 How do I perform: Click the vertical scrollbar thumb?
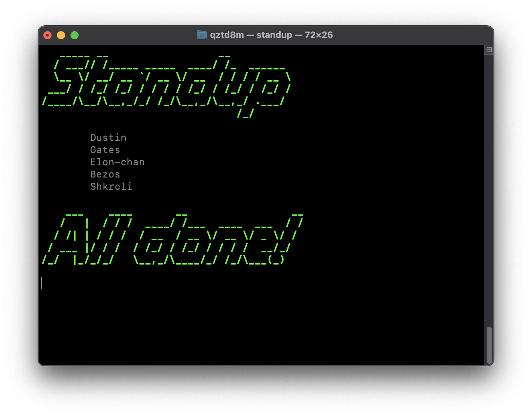coord(489,345)
